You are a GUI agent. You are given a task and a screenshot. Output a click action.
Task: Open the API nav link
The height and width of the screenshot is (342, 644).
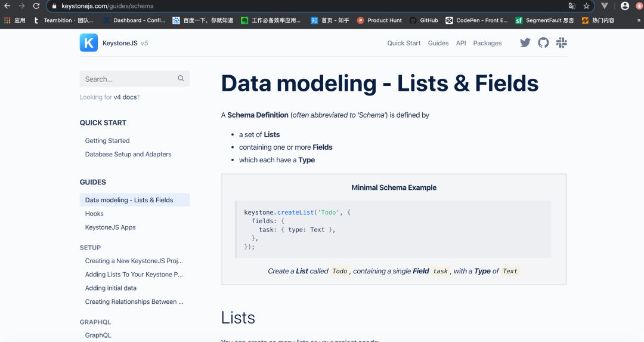tap(461, 43)
